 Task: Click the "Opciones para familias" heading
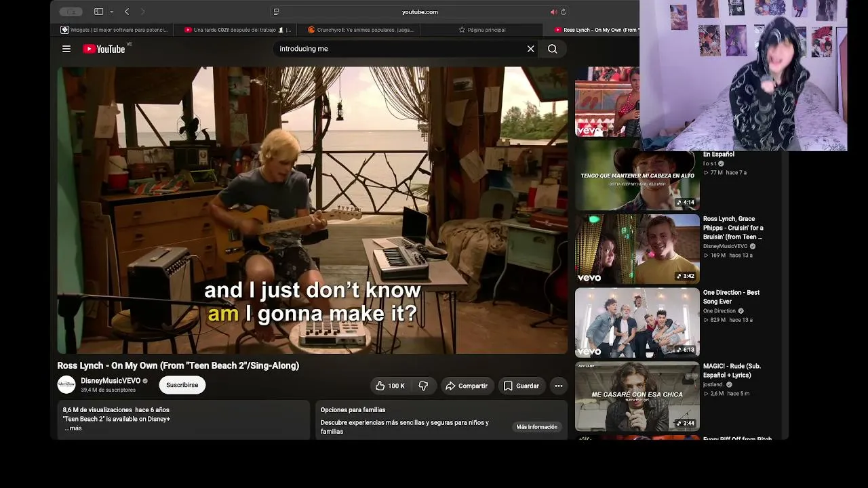click(353, 410)
